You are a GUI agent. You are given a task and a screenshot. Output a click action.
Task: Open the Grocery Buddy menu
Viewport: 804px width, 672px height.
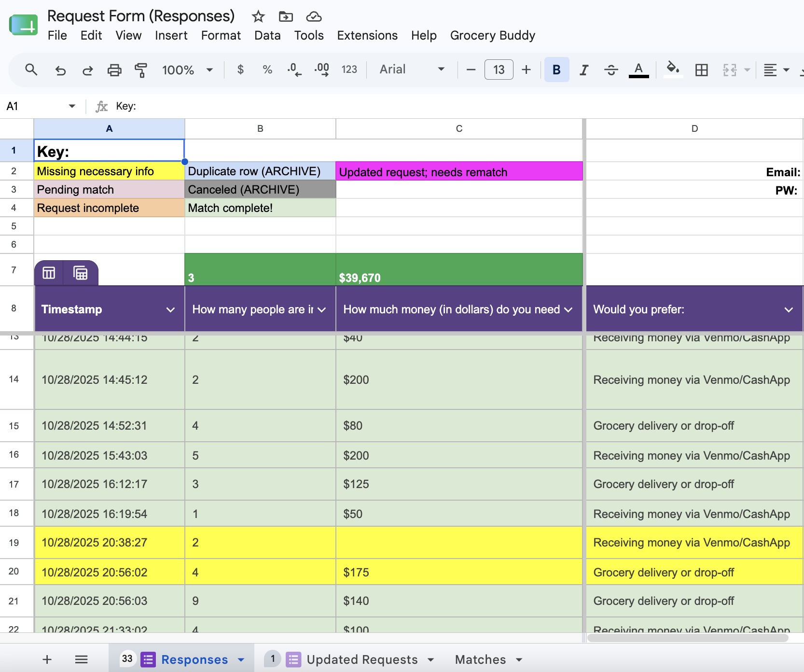(493, 35)
